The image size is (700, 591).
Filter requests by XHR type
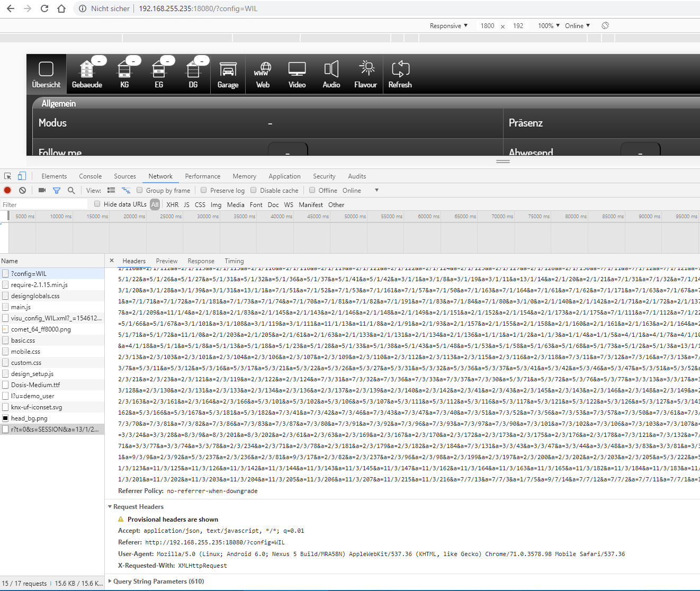pyautogui.click(x=173, y=204)
